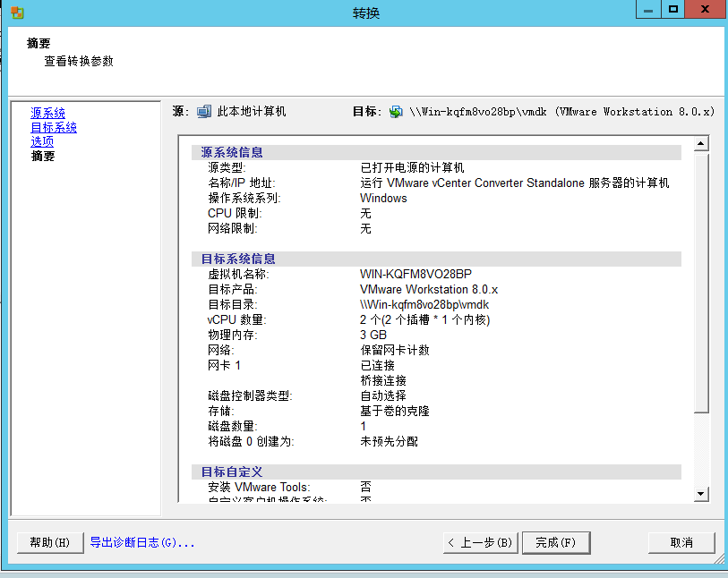The image size is (728, 578).
Task: Click the vCPU 数量 label
Action: [x=236, y=320]
